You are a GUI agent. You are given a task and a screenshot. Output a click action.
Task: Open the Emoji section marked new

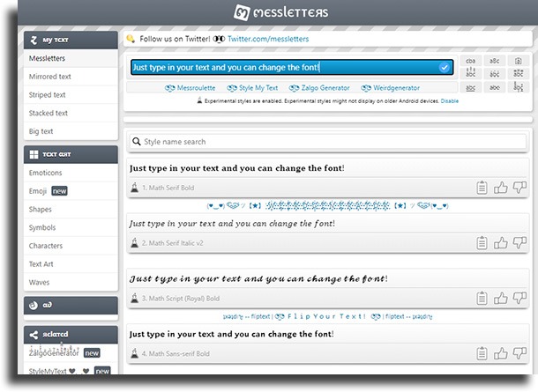[71, 191]
